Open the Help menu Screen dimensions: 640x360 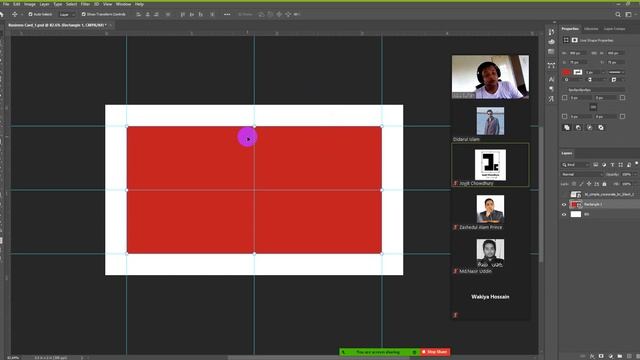pos(139,4)
